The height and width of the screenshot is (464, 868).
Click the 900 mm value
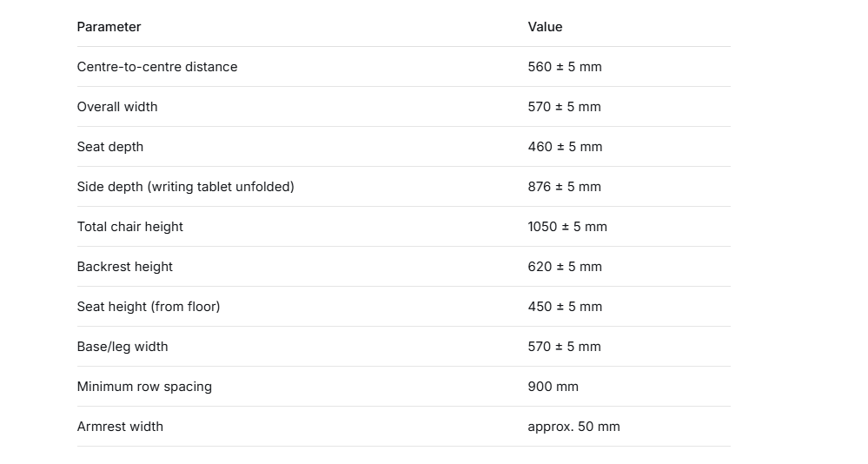pyautogui.click(x=553, y=387)
